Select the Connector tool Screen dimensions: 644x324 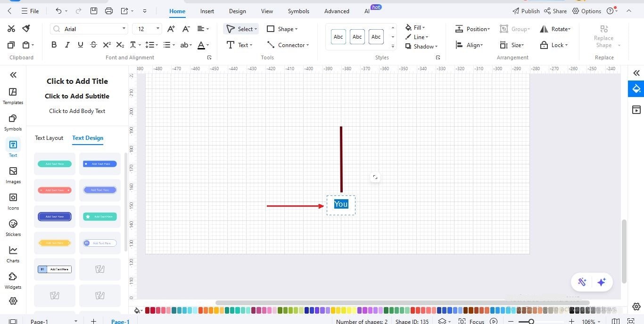pos(288,45)
